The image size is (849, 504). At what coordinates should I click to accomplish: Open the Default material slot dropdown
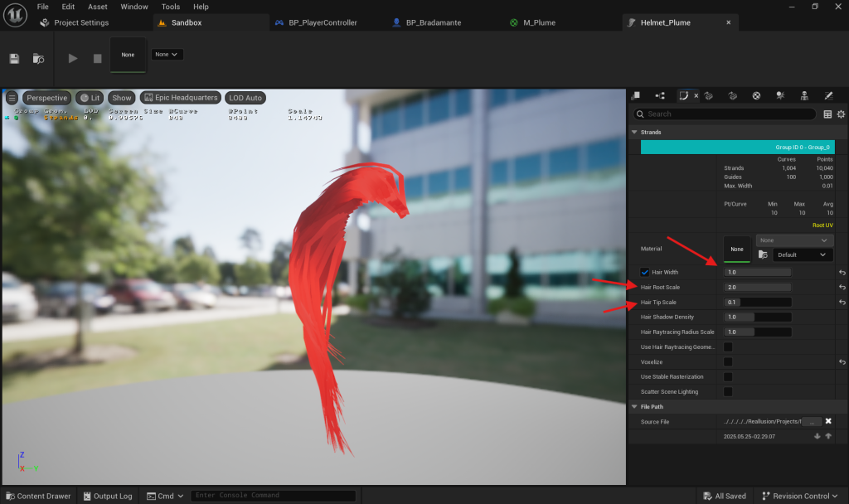(x=803, y=255)
